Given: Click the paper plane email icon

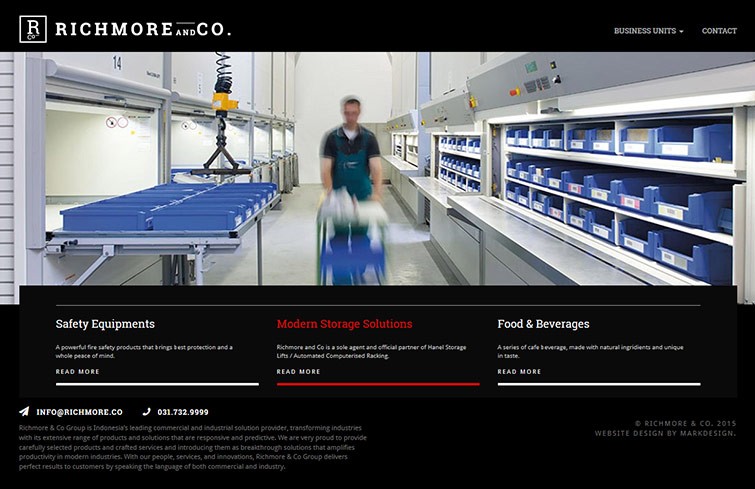Looking at the screenshot, I should [24, 411].
